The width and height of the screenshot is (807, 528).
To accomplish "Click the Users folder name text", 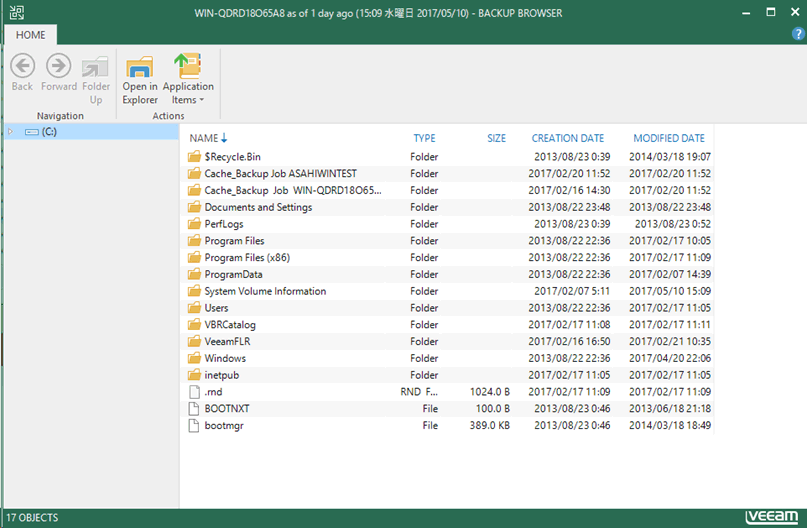I will pos(216,308).
